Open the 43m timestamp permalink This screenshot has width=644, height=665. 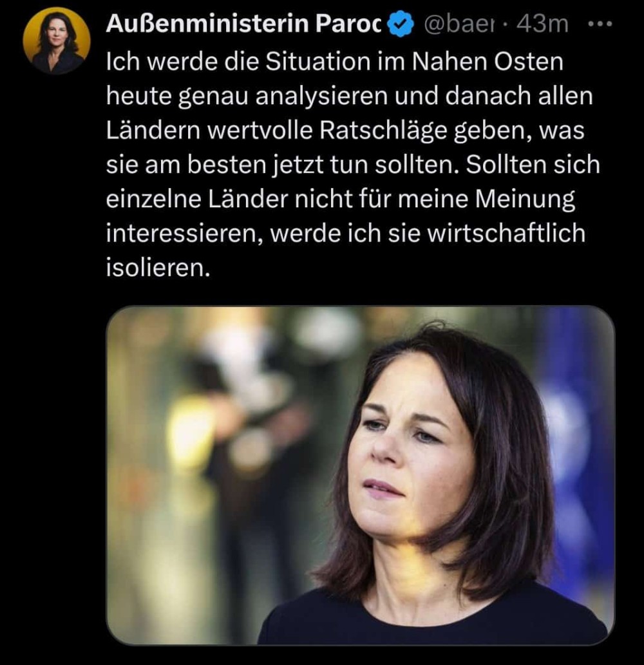[x=542, y=24]
